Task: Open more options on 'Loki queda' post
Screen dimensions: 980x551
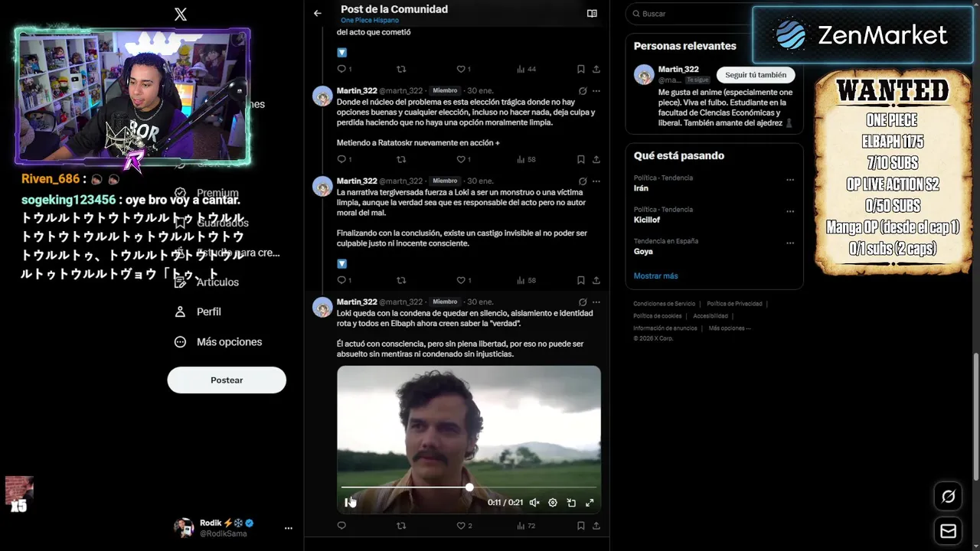Action: (x=596, y=302)
